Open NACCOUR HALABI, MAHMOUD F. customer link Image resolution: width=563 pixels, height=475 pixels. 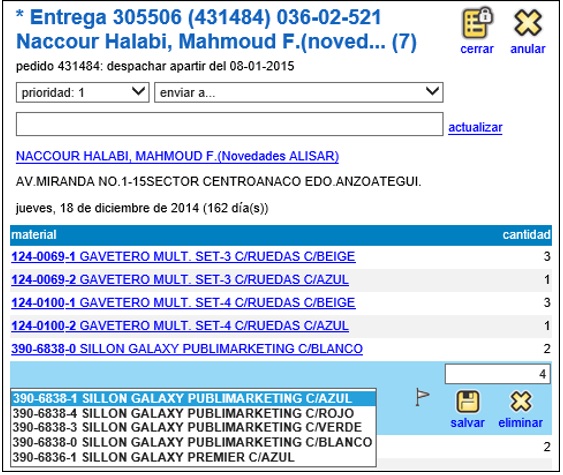[177, 156]
